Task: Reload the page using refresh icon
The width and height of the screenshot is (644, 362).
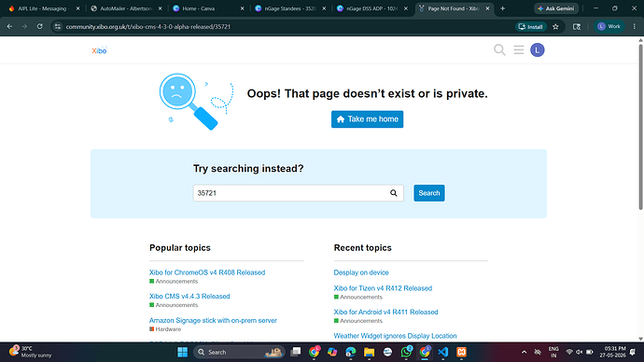Action: point(40,27)
